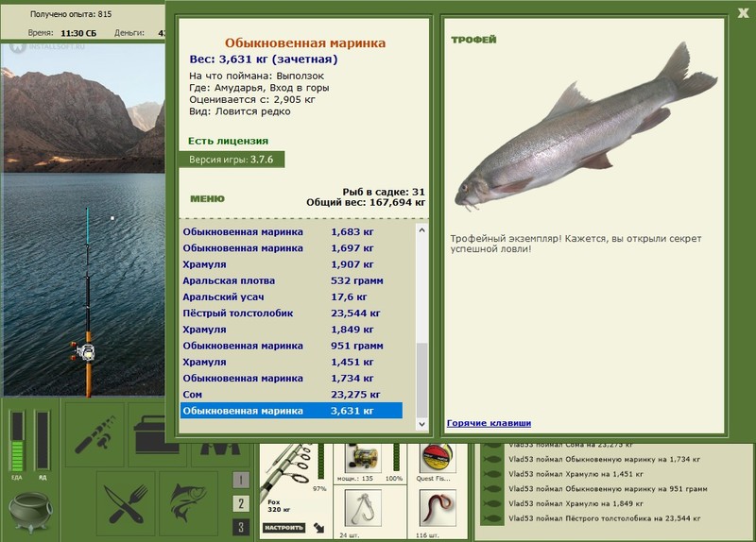This screenshot has height=542, width=756.
Task: Click the Вес: 3,631 кг (зачетная) line
Action: tap(264, 59)
